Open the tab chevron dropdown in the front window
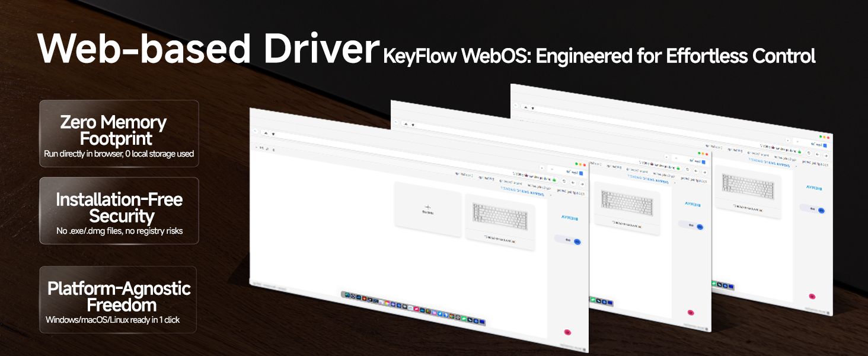 click(552, 169)
